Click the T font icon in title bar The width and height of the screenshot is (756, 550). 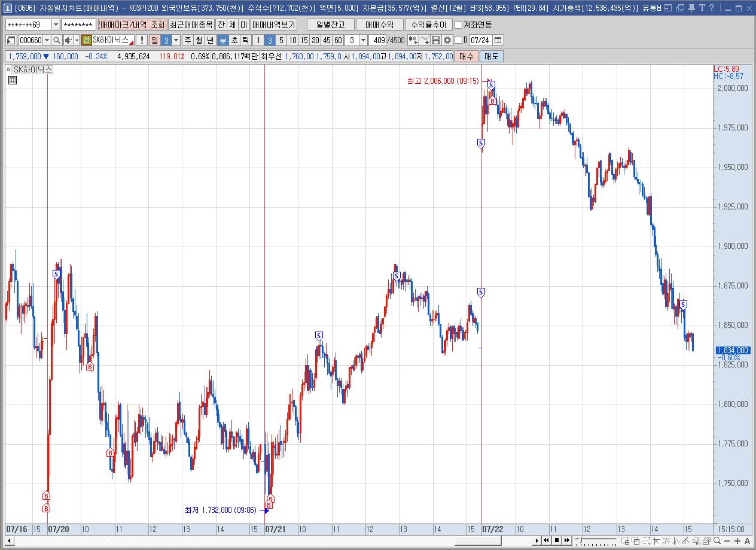(702, 8)
